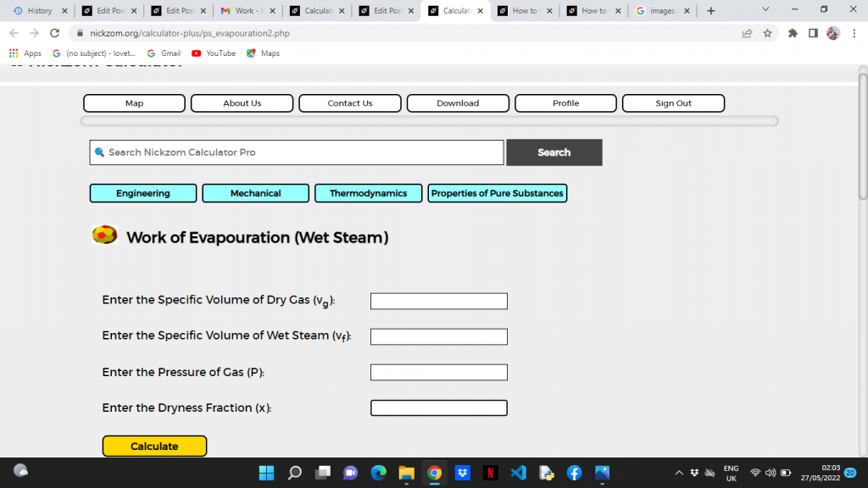Click the share page icon
The image size is (868, 488).
click(x=747, y=33)
